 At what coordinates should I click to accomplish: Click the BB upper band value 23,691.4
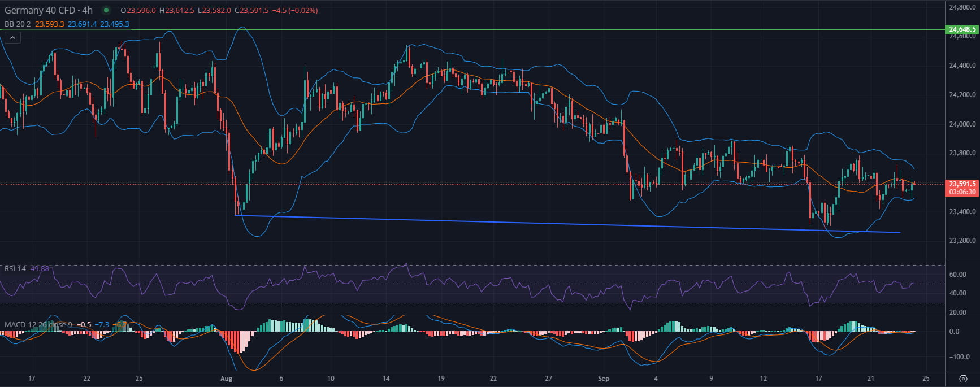(x=82, y=24)
